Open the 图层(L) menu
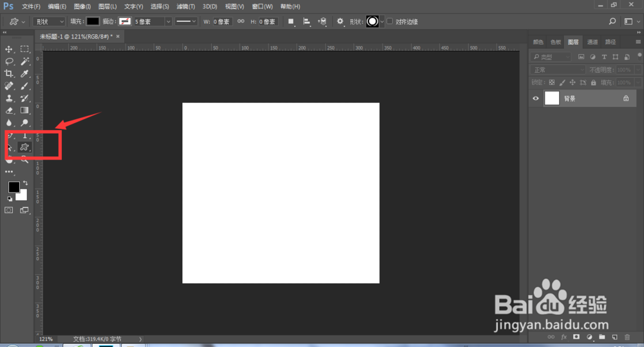The image size is (644, 347). (108, 6)
